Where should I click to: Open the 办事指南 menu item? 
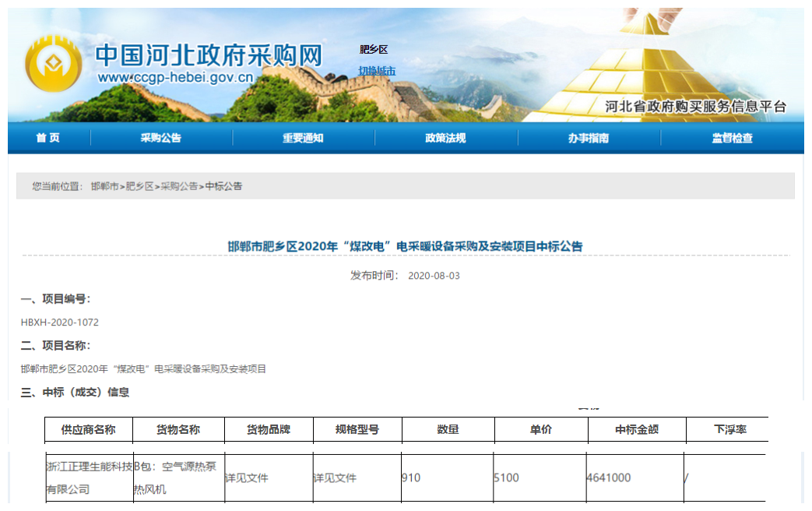click(x=589, y=138)
